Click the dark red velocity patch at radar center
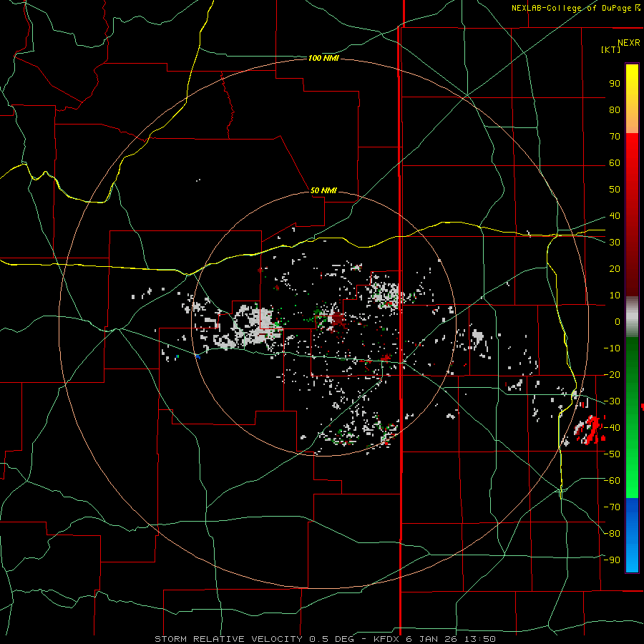Image resolution: width=644 pixels, height=644 pixels. click(x=338, y=320)
